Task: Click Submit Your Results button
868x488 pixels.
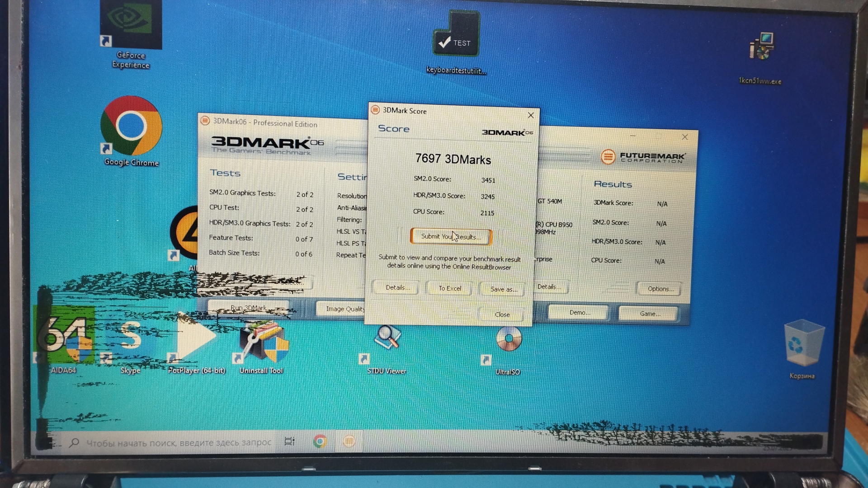Action: 451,236
